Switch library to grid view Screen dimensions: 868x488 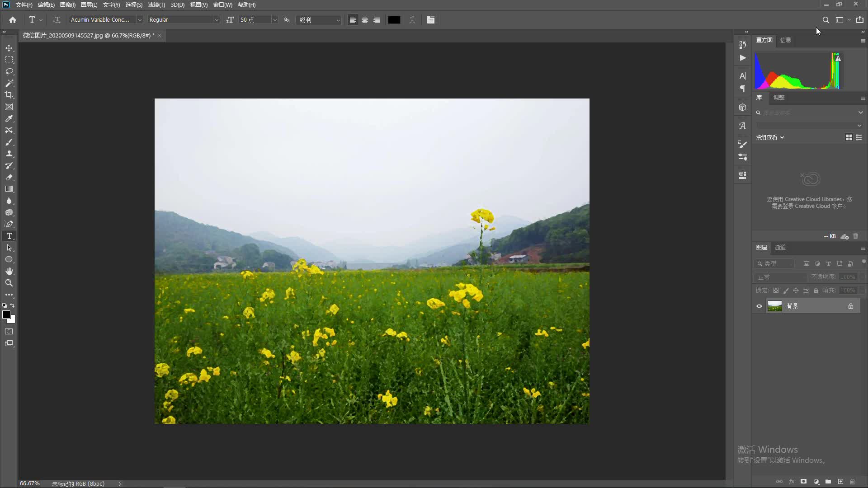click(849, 137)
